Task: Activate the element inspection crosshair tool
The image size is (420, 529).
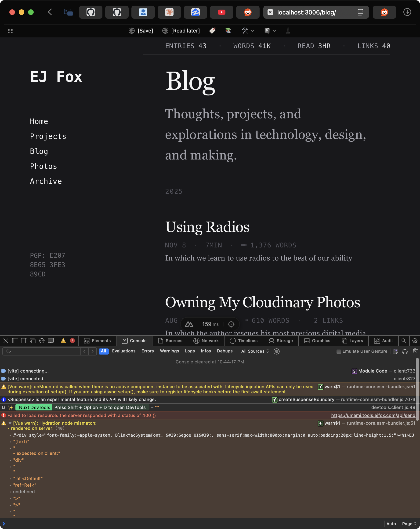Action: click(x=41, y=341)
